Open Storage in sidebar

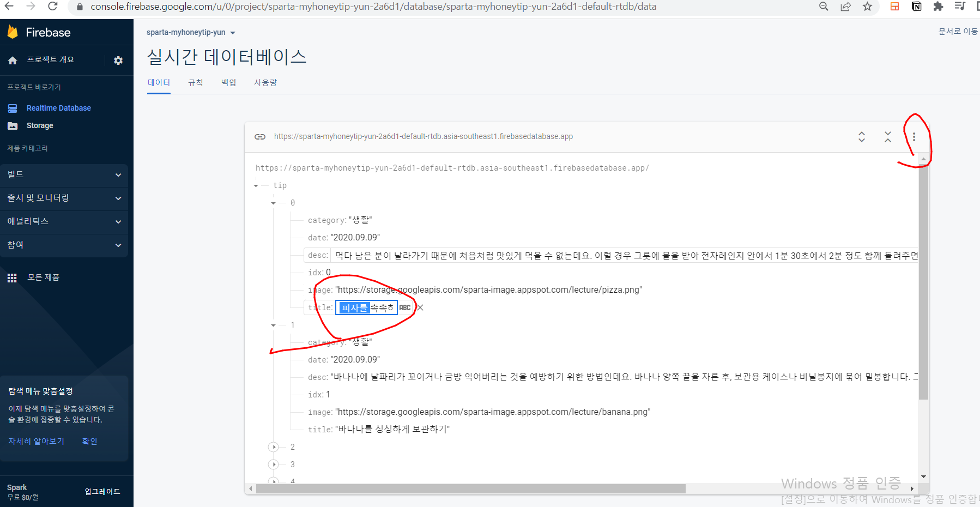[x=40, y=125]
